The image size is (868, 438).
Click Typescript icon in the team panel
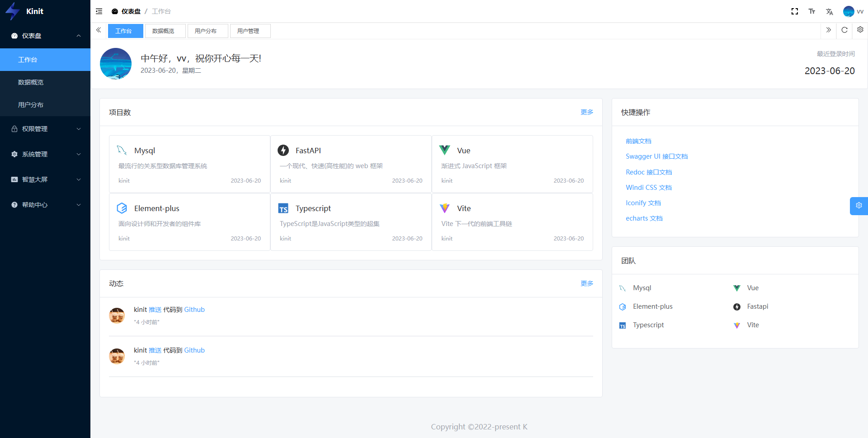point(623,325)
